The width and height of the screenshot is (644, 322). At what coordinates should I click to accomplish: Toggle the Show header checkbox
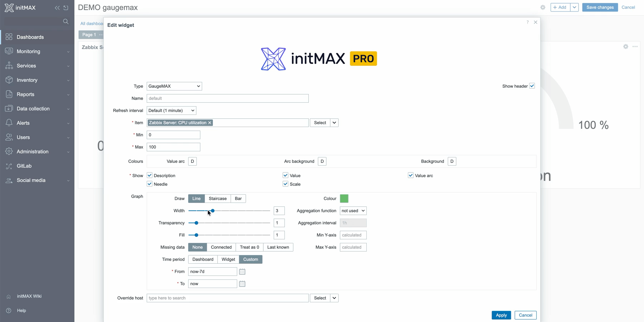pos(532,86)
